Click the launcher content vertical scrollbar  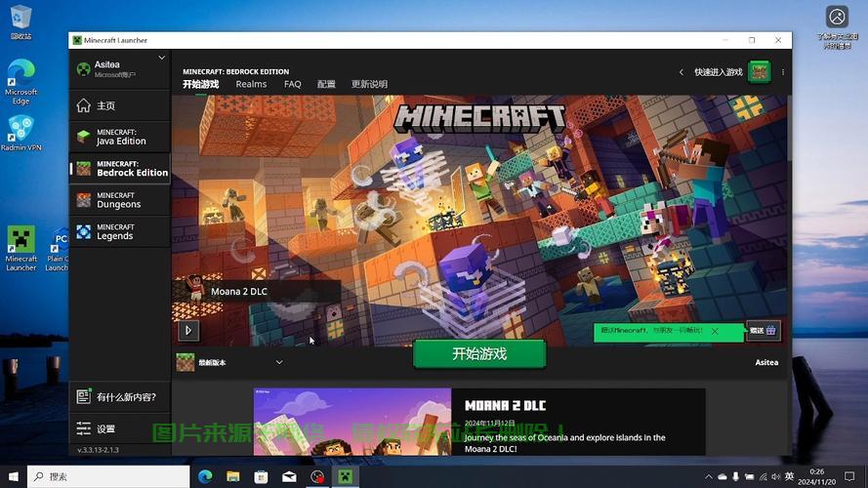[x=789, y=129]
